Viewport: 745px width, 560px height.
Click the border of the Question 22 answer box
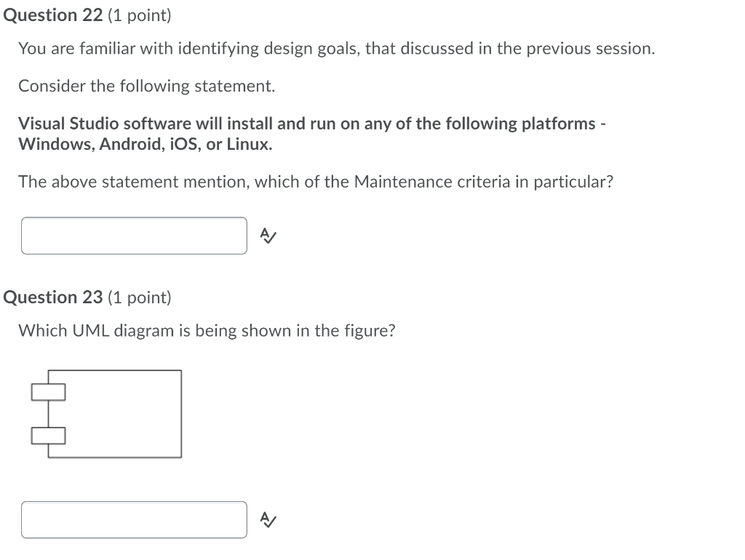point(135,219)
